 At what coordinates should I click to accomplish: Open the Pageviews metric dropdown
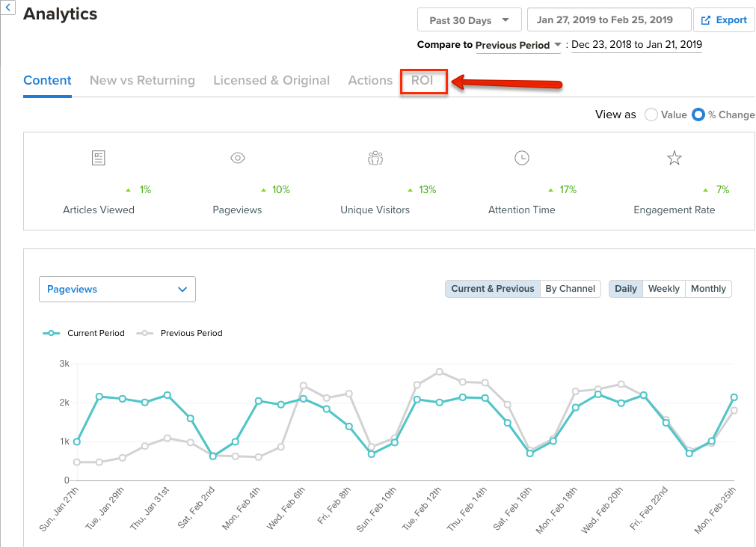click(x=117, y=290)
